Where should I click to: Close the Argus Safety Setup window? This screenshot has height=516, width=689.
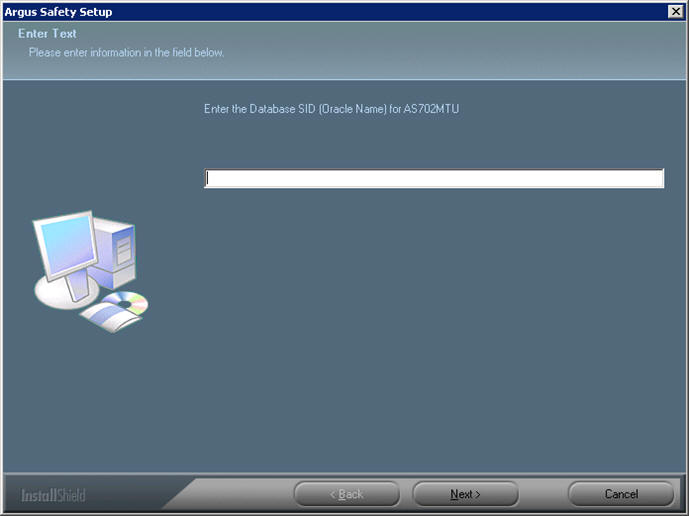pyautogui.click(x=675, y=11)
